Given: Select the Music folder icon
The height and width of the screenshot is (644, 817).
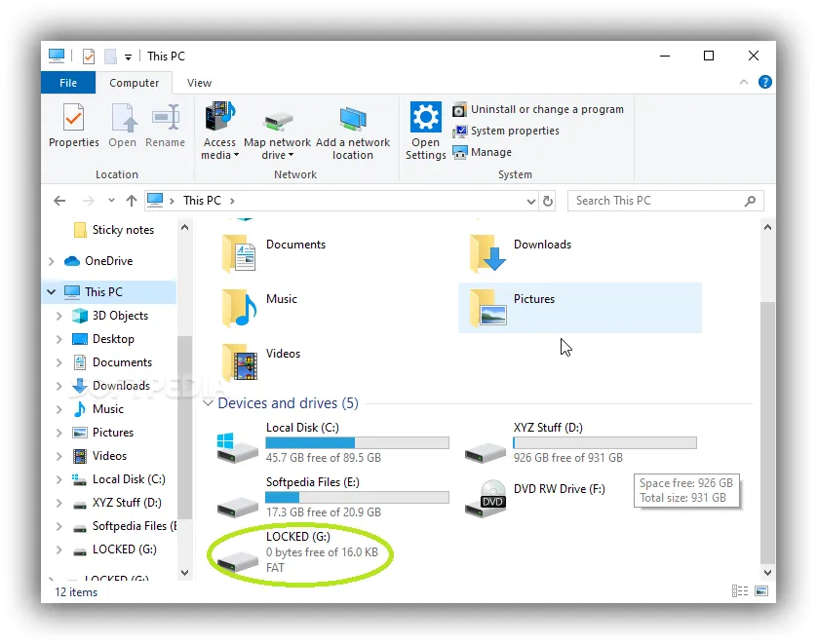Looking at the screenshot, I should pos(239,308).
